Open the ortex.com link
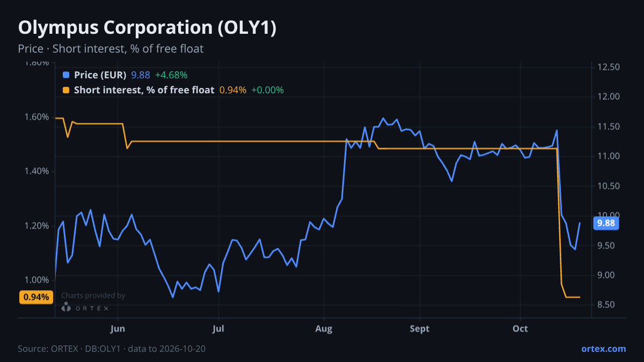644x362 pixels. pyautogui.click(x=603, y=349)
